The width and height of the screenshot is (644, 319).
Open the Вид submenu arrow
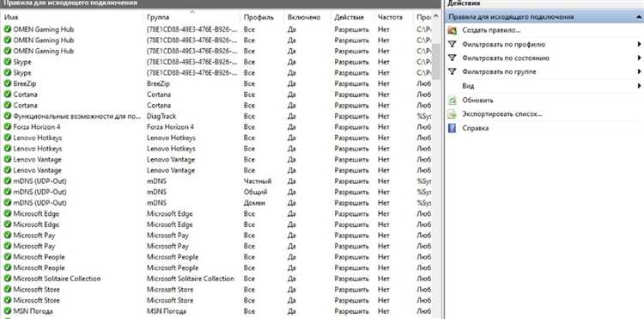[x=640, y=86]
